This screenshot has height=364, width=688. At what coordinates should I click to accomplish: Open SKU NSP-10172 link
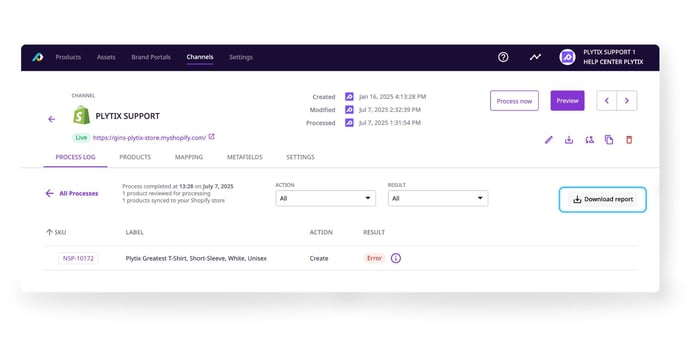click(x=78, y=258)
